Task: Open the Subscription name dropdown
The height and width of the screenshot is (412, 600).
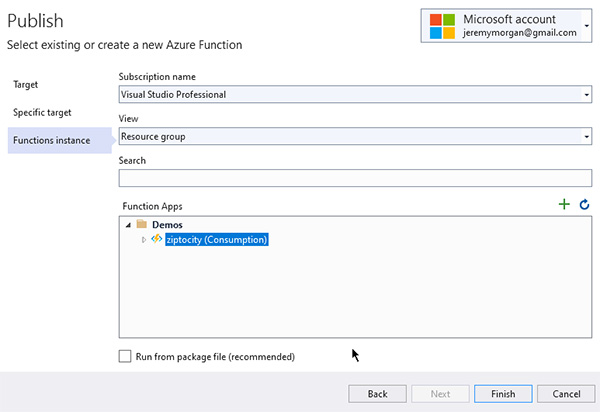Action: tap(355, 94)
